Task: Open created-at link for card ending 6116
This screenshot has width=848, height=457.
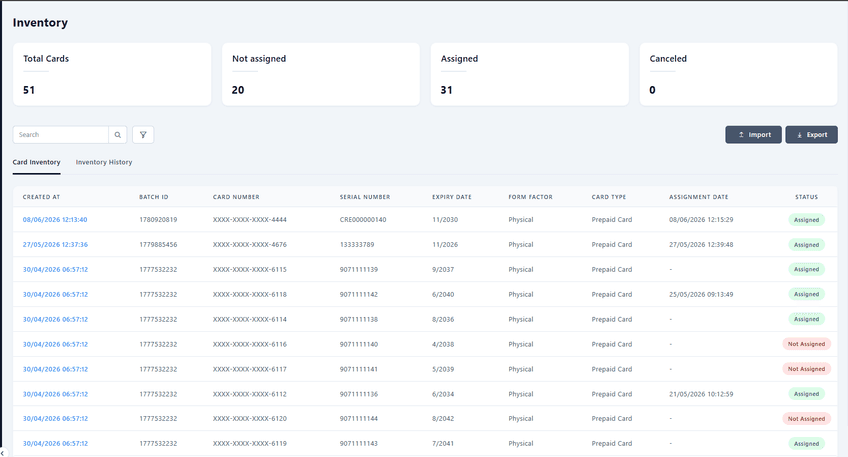Action: point(55,344)
